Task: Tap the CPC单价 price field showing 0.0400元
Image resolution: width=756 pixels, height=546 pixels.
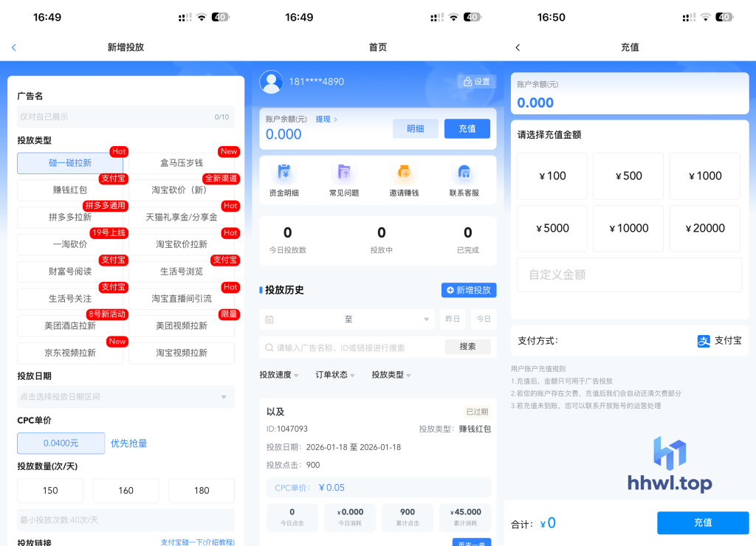Action: point(61,443)
